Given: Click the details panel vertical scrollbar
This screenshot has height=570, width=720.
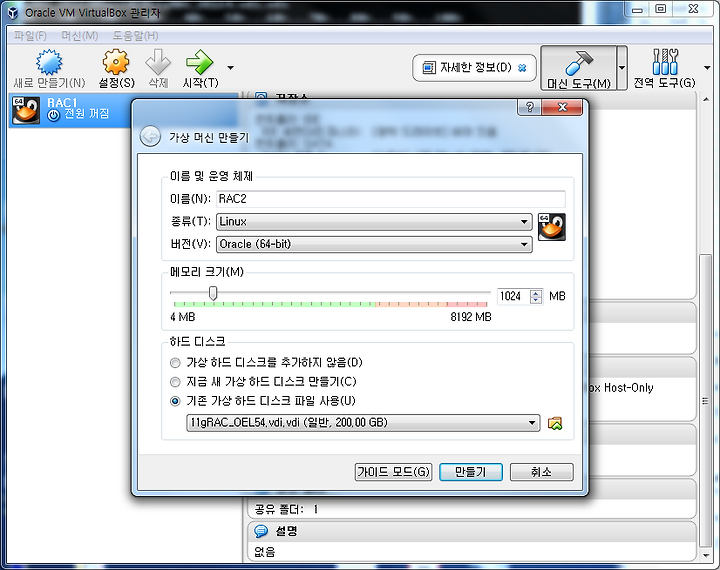Looking at the screenshot, I should [706, 400].
